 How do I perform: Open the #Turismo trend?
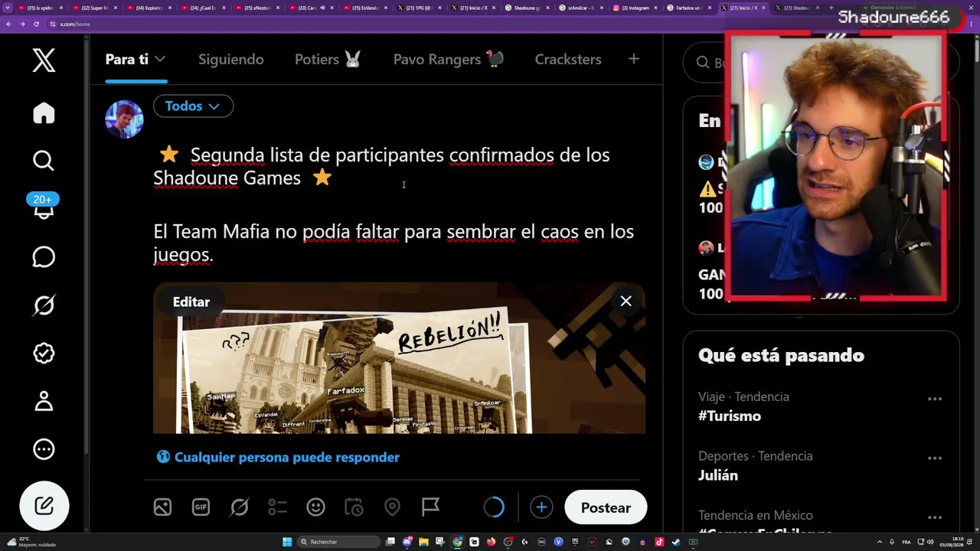pos(730,416)
